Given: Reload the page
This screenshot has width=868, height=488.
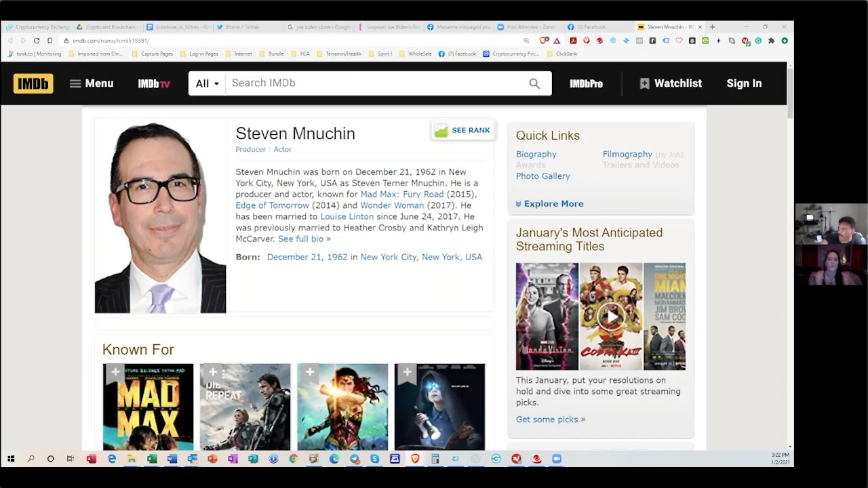Looking at the screenshot, I should [37, 41].
